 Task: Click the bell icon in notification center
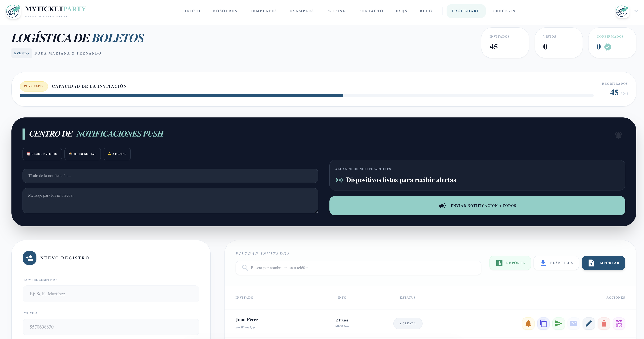[618, 135]
